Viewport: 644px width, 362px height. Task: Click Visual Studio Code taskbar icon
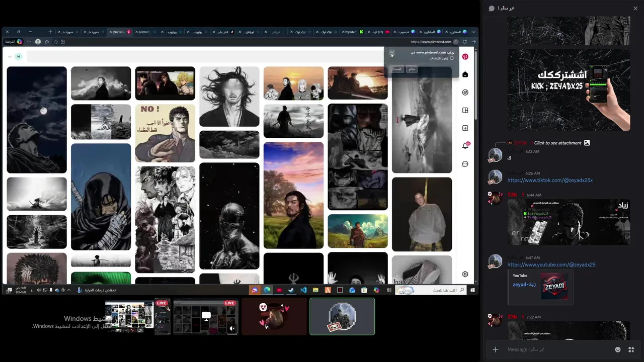[x=303, y=290]
